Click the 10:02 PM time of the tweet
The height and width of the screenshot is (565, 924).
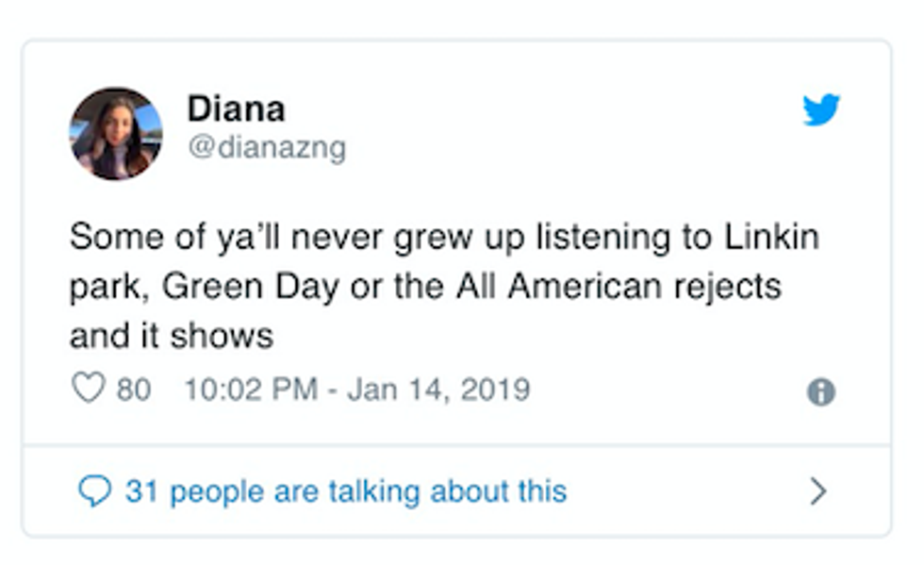[251, 390]
